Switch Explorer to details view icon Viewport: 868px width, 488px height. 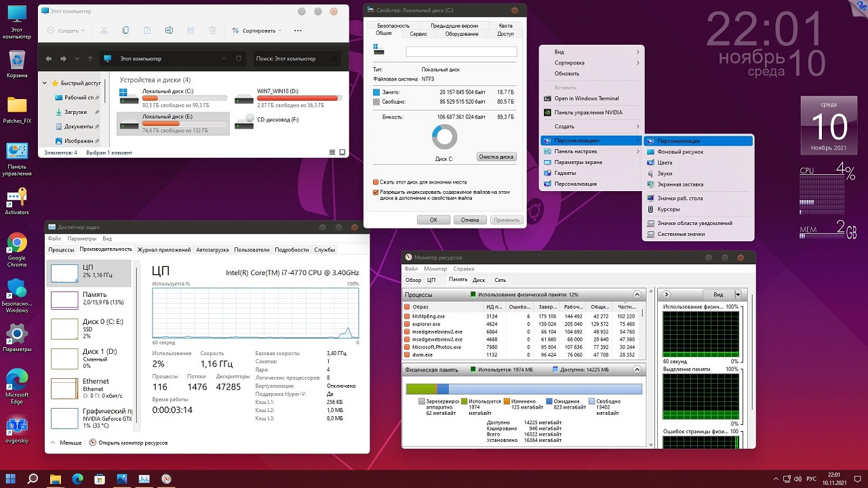point(332,152)
